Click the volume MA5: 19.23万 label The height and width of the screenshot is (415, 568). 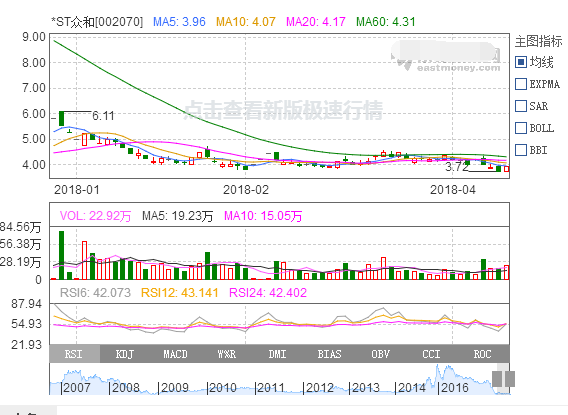(x=178, y=216)
